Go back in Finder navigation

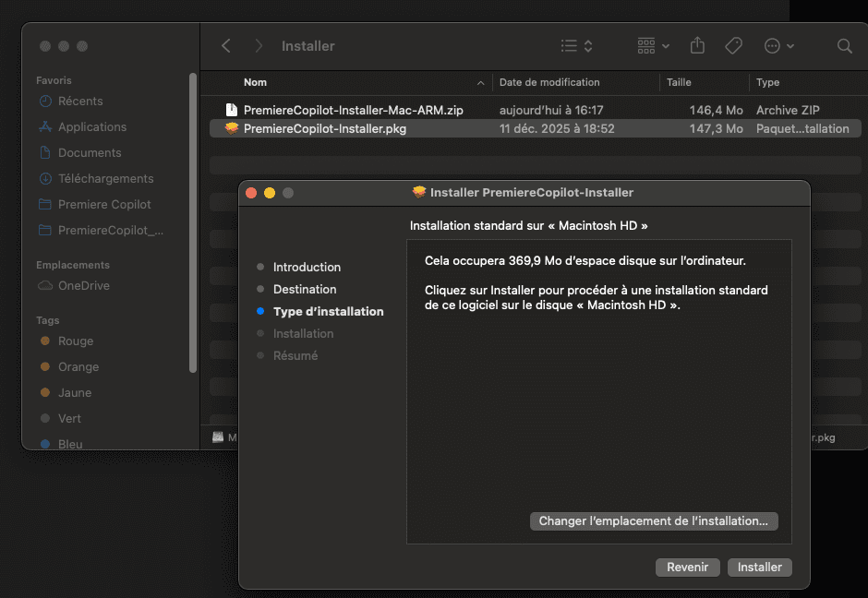point(226,46)
